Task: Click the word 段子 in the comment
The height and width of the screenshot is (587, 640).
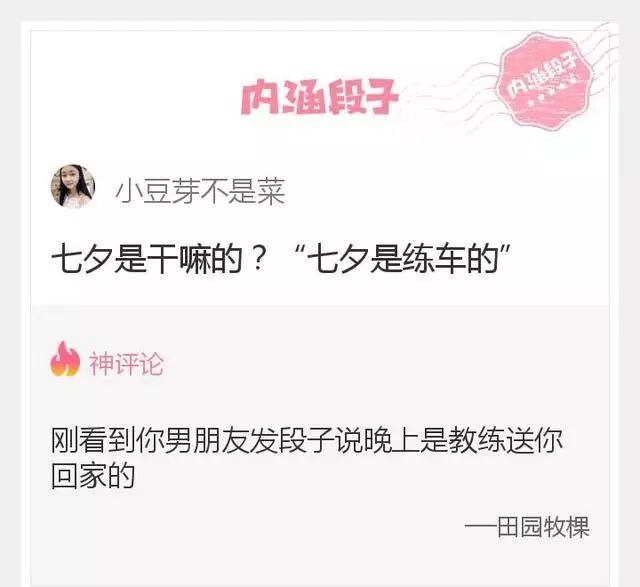Action: (307, 441)
